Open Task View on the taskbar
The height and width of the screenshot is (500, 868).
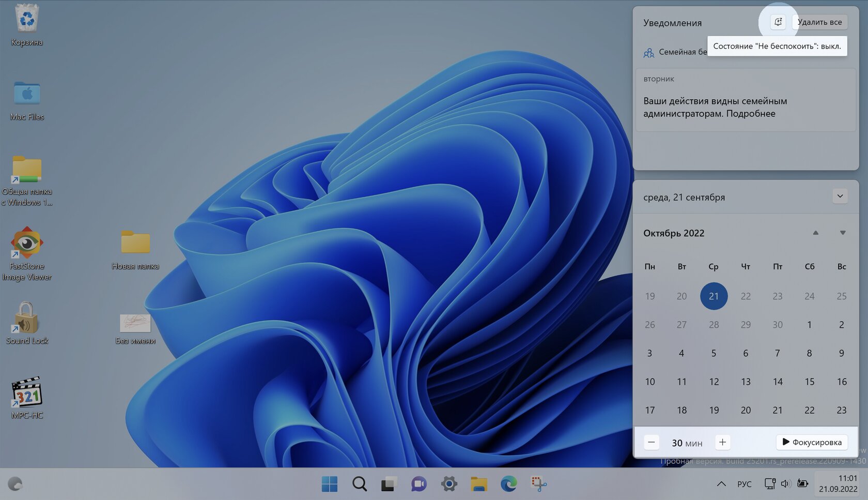coord(389,484)
